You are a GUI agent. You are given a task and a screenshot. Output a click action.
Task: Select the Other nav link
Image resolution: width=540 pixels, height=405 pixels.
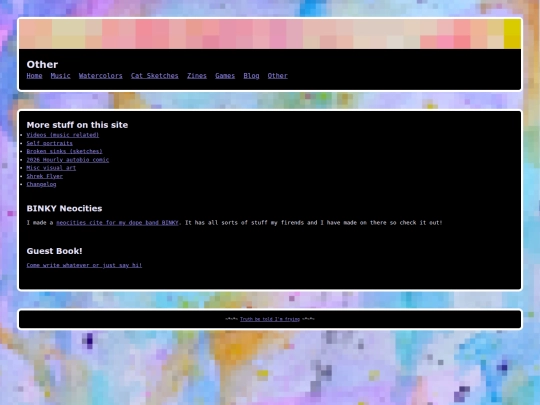(x=278, y=76)
